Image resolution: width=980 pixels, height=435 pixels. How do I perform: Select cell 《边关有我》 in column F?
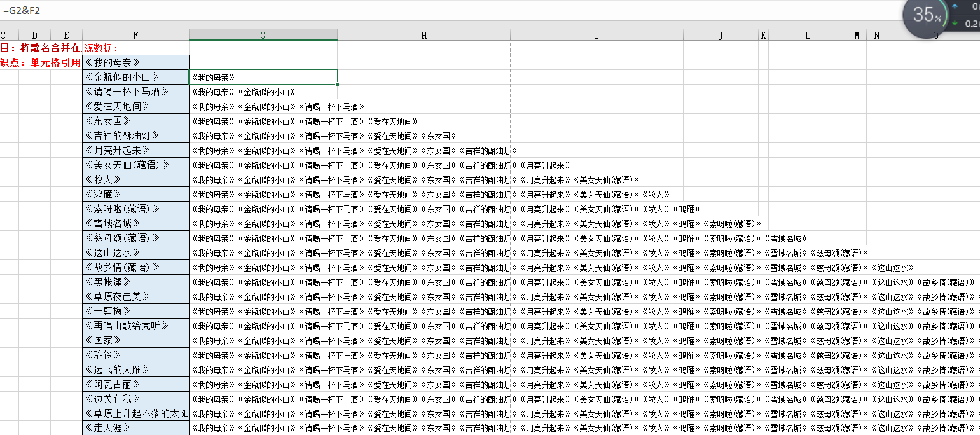tap(135, 399)
